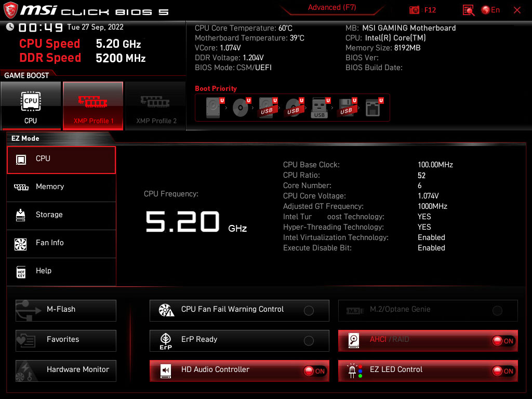Select the first USB drive in Boot Priority
532x399 pixels.
[x=265, y=108]
